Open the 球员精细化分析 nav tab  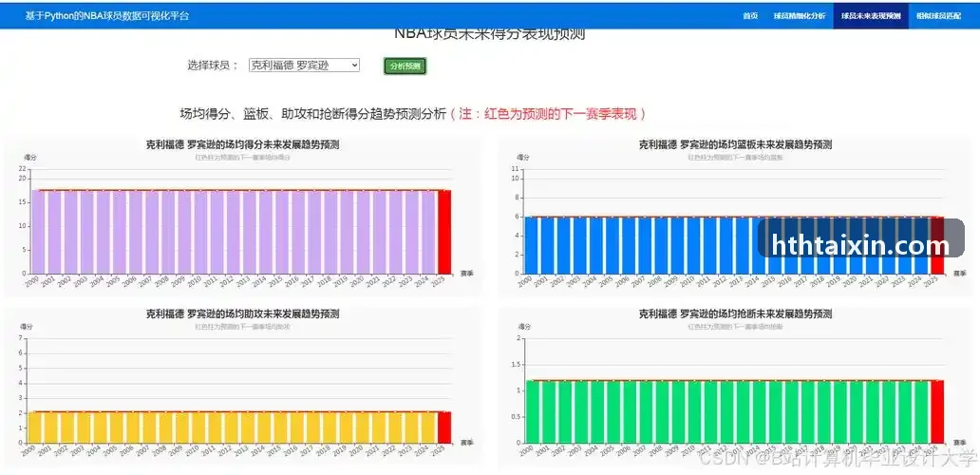pyautogui.click(x=799, y=15)
